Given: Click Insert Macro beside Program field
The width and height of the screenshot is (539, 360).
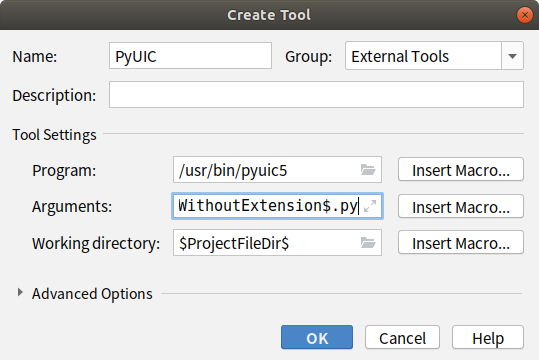Looking at the screenshot, I should pyautogui.click(x=461, y=170).
